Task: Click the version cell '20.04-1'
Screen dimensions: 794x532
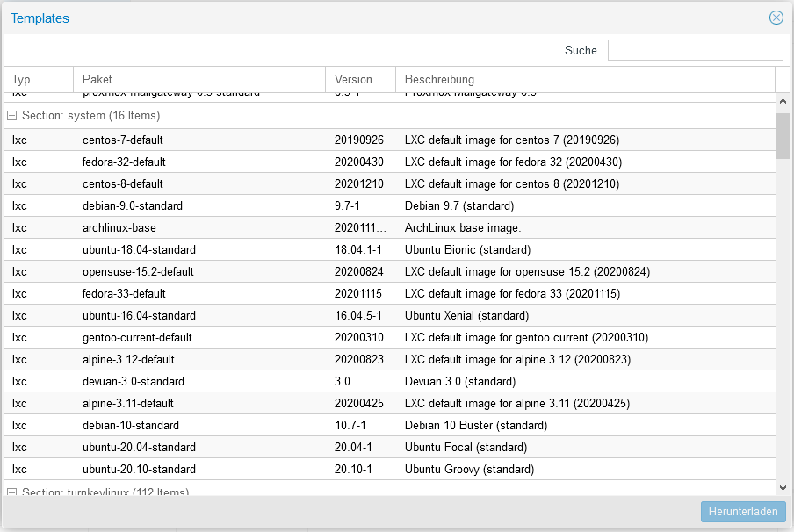Action: 353,447
